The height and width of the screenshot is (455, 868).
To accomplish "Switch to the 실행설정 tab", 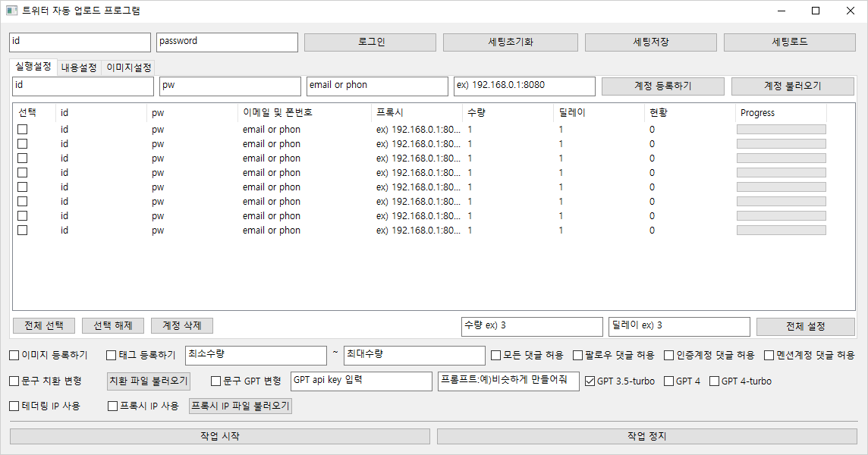I will [33, 67].
